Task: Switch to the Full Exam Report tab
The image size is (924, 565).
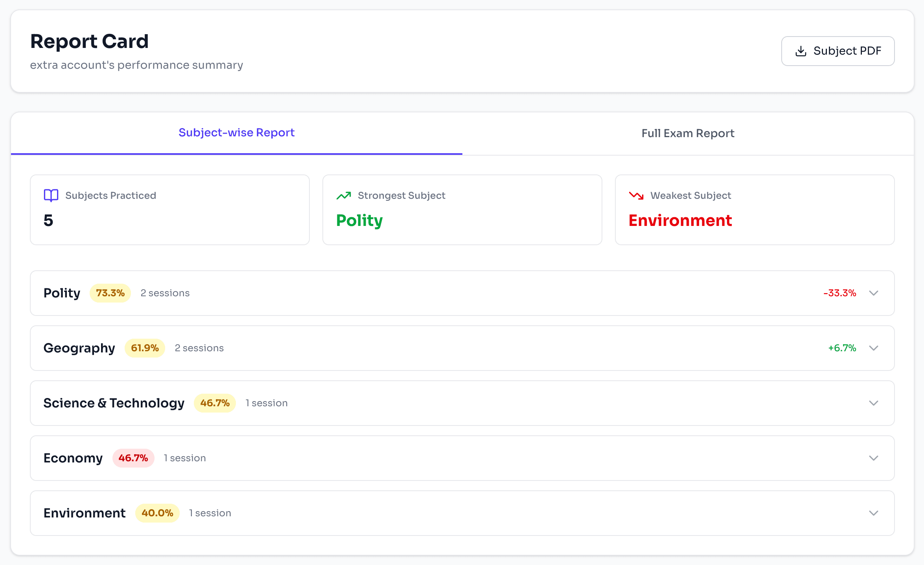Action: (x=687, y=133)
